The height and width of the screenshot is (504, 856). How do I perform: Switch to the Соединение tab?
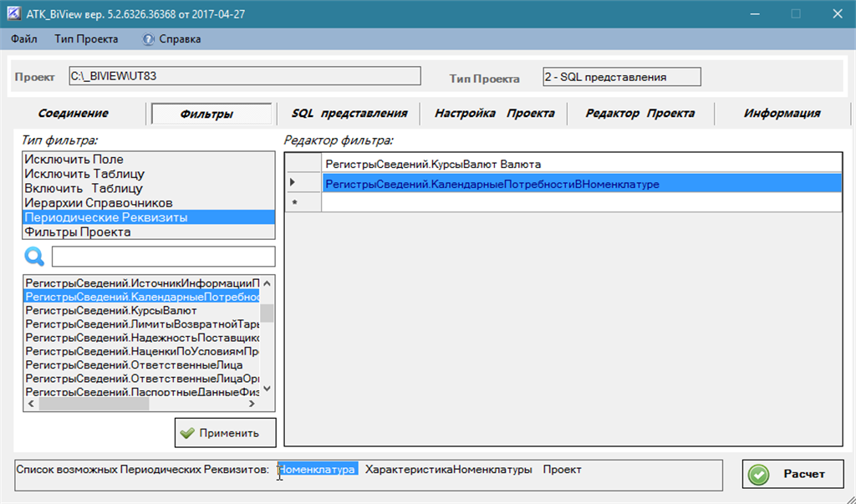(74, 113)
